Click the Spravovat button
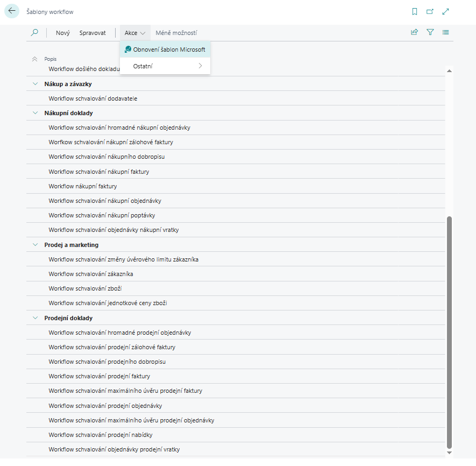The image size is (476, 466). point(93,33)
